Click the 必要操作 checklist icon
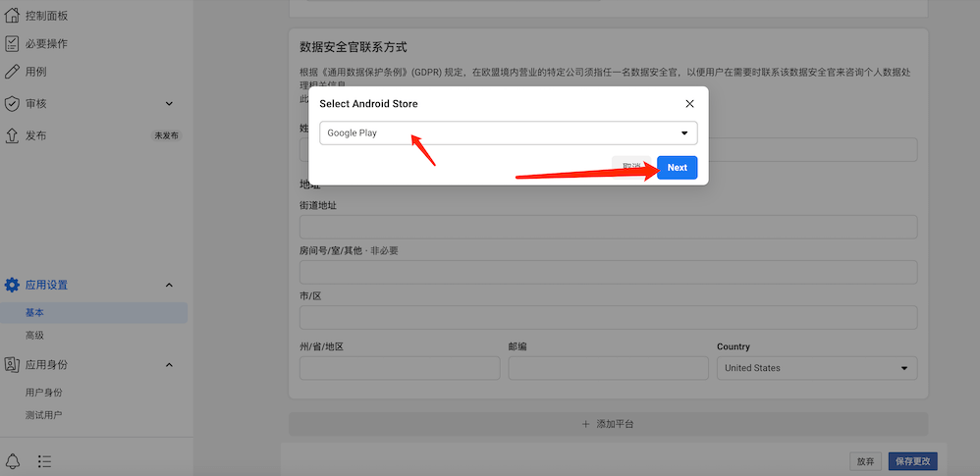980x476 pixels. coord(12,43)
